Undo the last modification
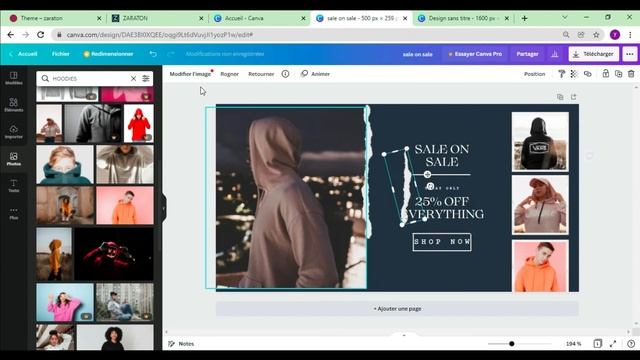640x360 pixels. tap(153, 54)
